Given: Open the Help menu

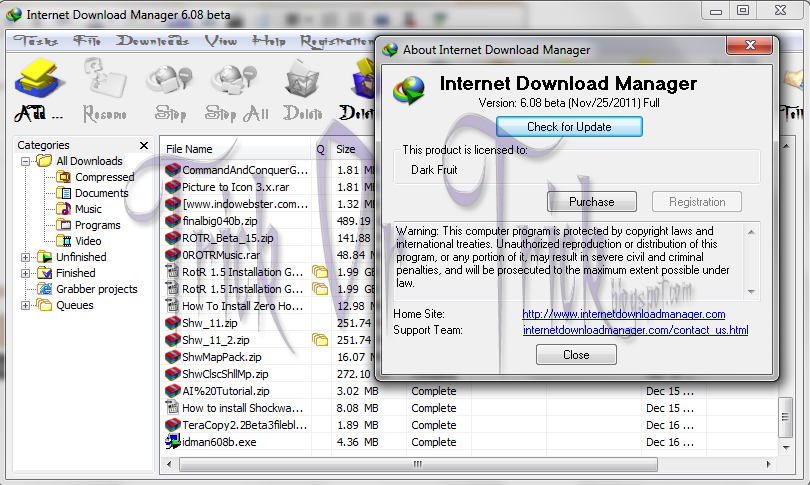Looking at the screenshot, I should pyautogui.click(x=269, y=41).
